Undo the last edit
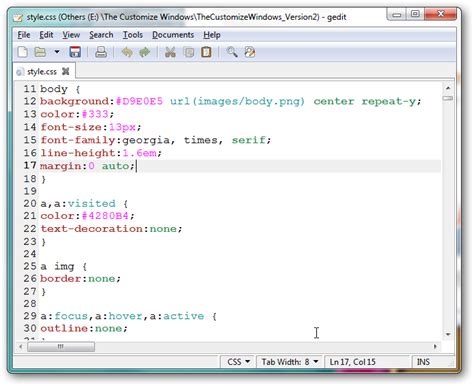Screen dimensions: 474x386 [x=127, y=52]
